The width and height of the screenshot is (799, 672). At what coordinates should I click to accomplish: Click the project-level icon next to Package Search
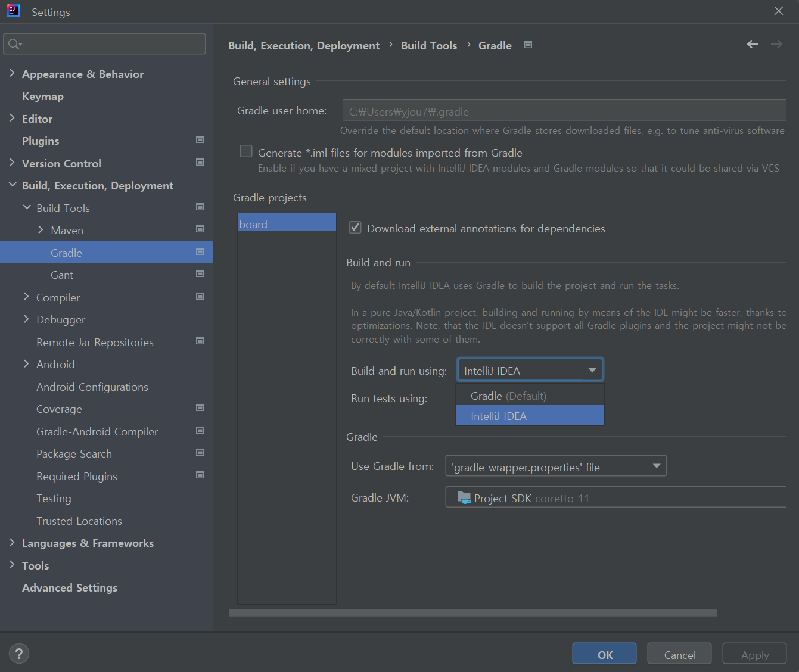pos(200,452)
